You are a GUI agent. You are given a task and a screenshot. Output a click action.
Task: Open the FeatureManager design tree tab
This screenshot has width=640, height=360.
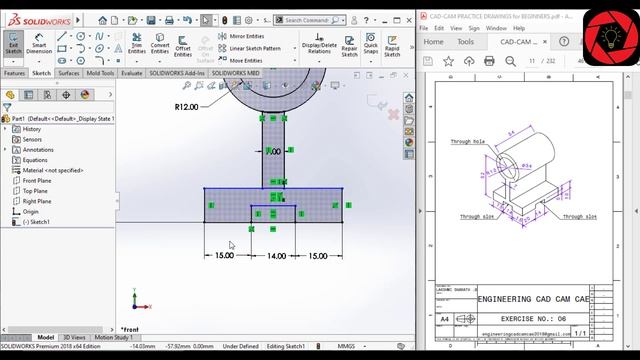coord(10,95)
